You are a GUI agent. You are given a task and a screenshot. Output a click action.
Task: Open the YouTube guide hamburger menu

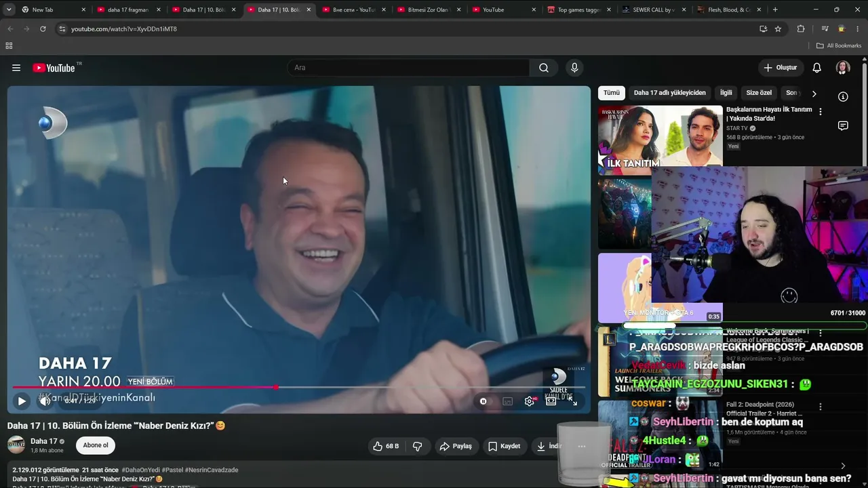click(x=16, y=68)
